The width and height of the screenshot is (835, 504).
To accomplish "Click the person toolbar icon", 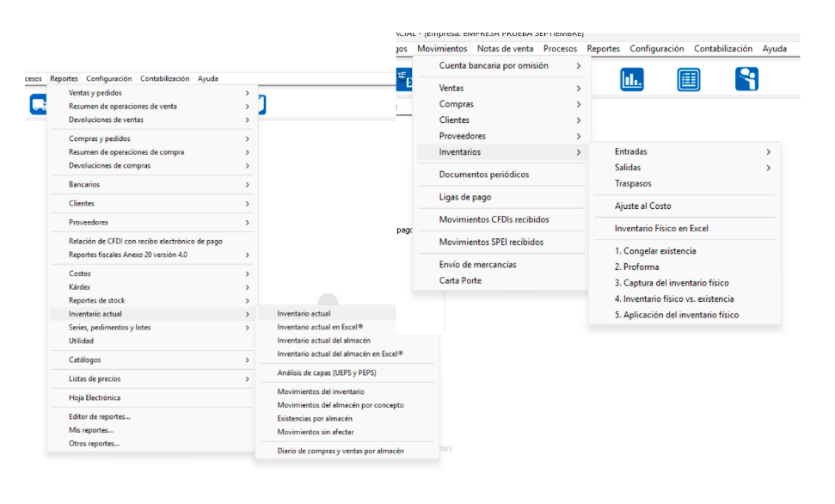I will [x=746, y=80].
